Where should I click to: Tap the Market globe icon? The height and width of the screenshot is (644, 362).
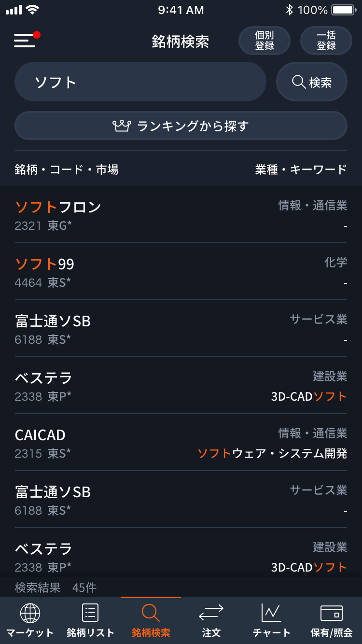30,613
